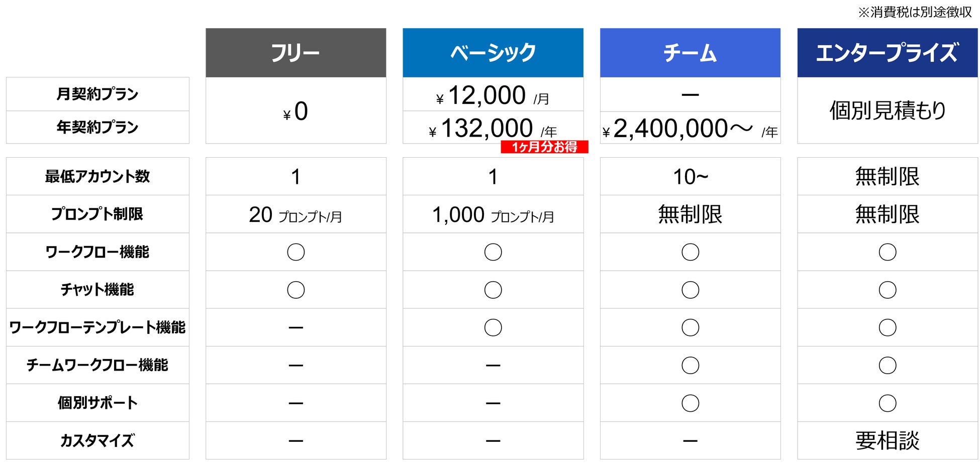980x466 pixels.
Task: Click the circle for Basic チャット機能
Action: [x=493, y=290]
